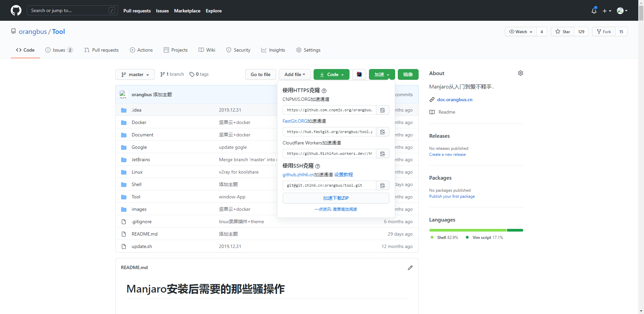Click the Shell language bar segment
The height and width of the screenshot is (314, 644).
click(x=468, y=230)
